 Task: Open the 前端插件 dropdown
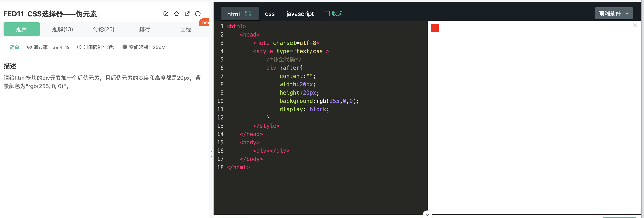pos(614,13)
